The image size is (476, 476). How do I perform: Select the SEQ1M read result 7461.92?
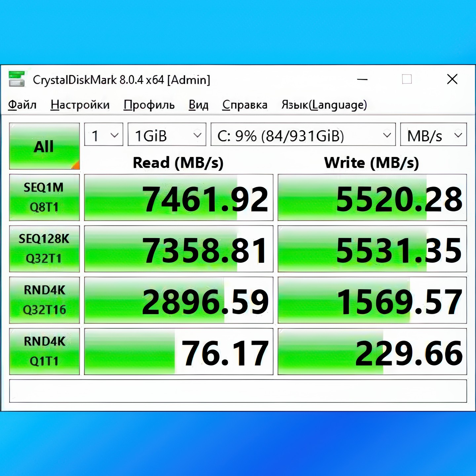(x=179, y=197)
